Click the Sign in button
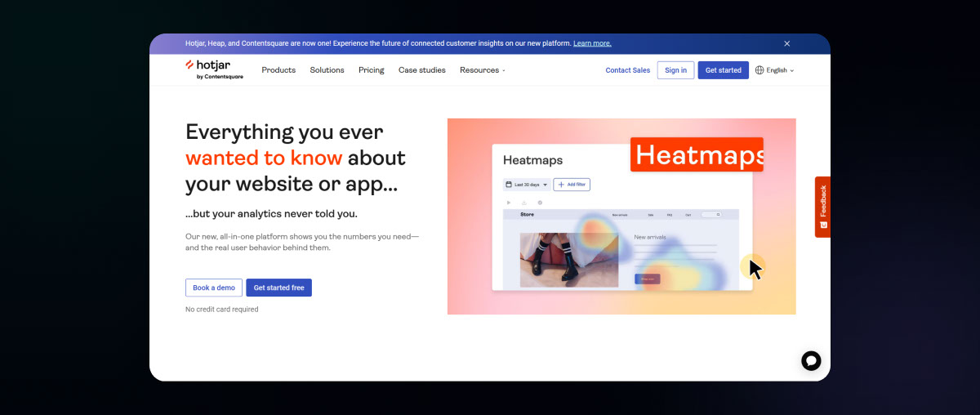 (676, 70)
